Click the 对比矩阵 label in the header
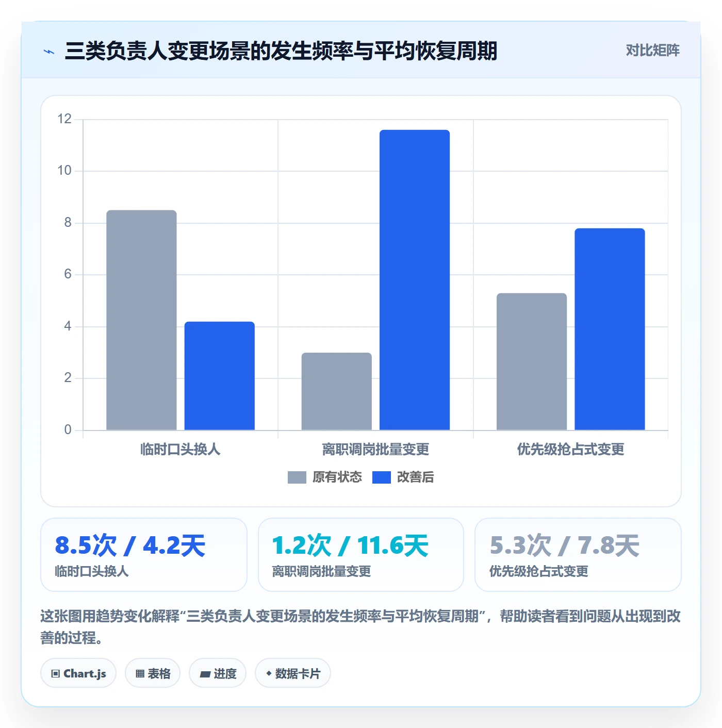The width and height of the screenshot is (722, 728). click(652, 51)
